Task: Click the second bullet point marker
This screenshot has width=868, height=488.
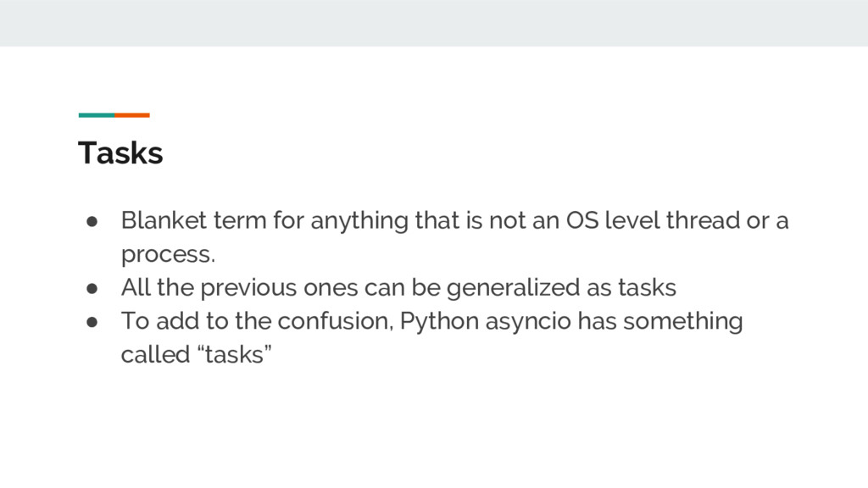Action: [92, 289]
